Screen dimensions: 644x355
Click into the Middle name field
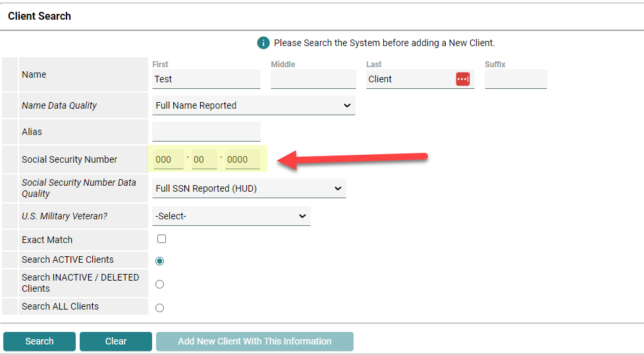[x=313, y=79]
